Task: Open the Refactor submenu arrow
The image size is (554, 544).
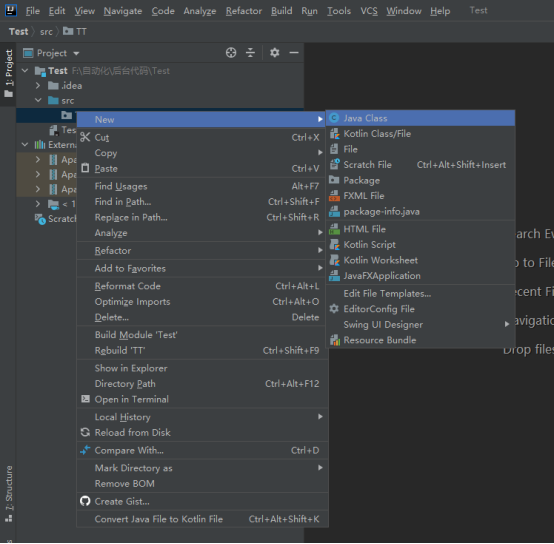Action: tap(320, 250)
